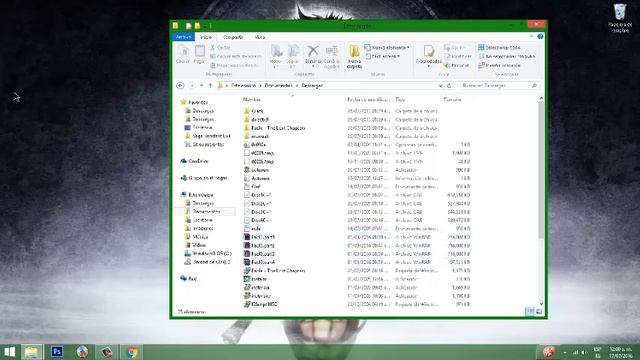Switch to large icons view in the status bar
Image resolution: width=640 pixels, height=360 pixels.
click(539, 312)
